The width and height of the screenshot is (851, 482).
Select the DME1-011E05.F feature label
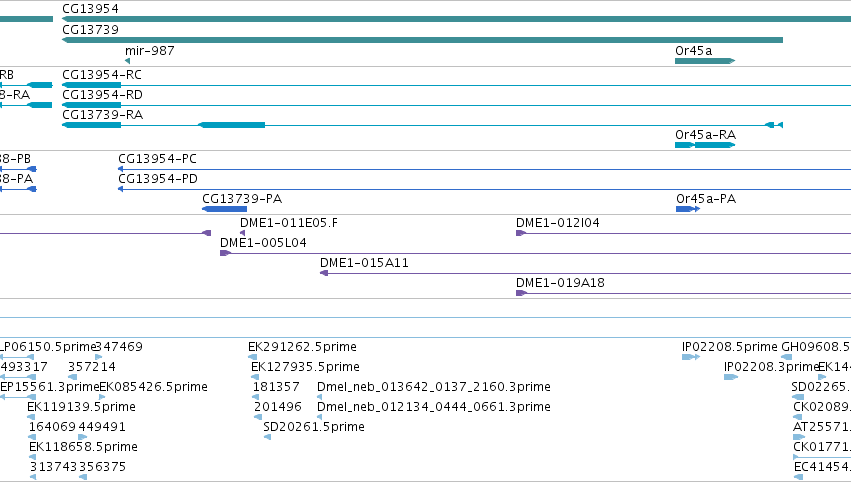coord(289,223)
